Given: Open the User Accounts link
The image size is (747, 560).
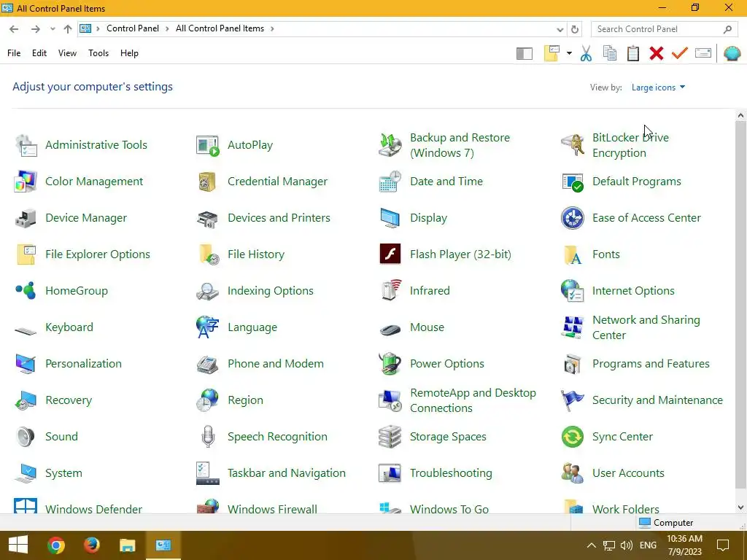Looking at the screenshot, I should [628, 473].
